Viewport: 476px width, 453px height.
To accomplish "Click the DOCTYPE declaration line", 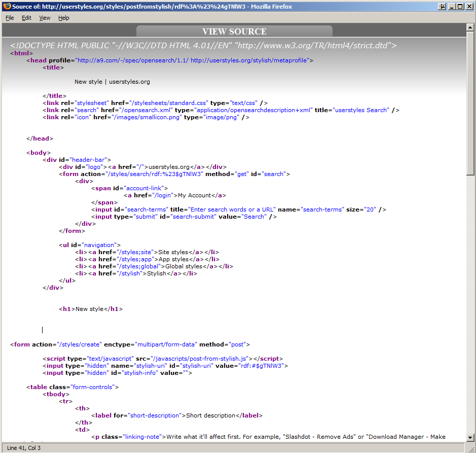I will pos(203,46).
